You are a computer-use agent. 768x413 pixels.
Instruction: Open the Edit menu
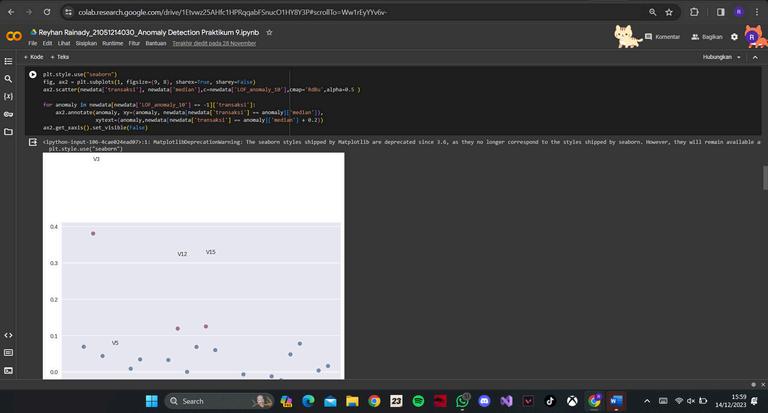(x=47, y=44)
